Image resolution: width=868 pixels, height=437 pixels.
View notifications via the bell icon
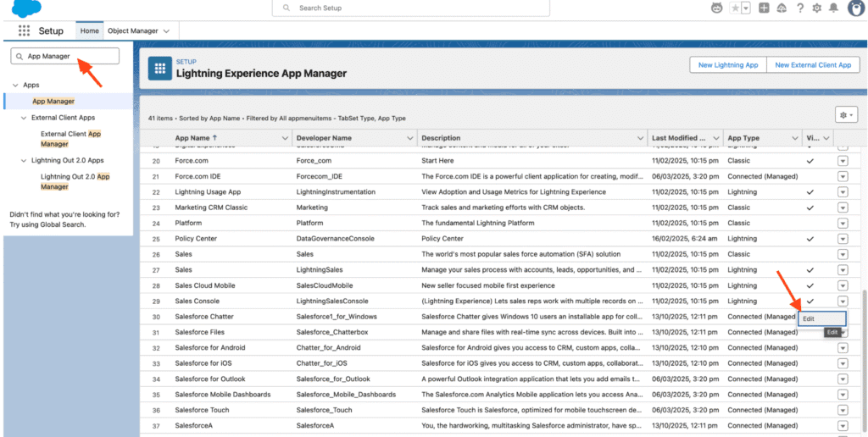pyautogui.click(x=833, y=8)
